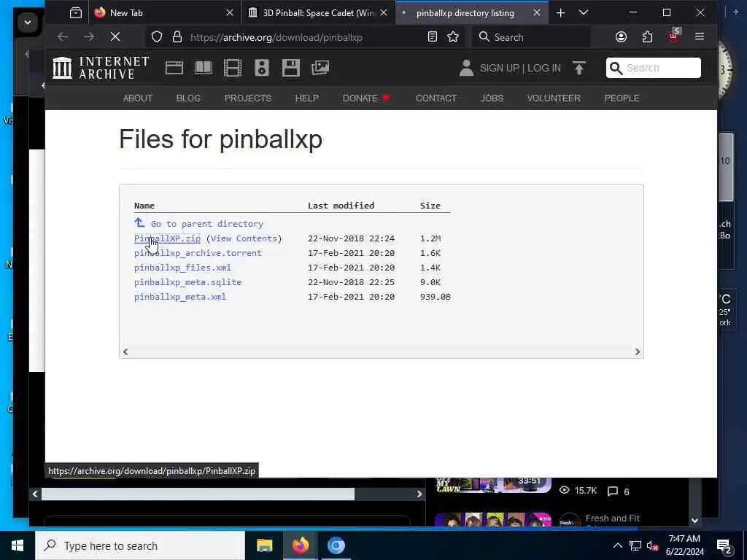Open the tracking protection shield icon
Screen dimensions: 747x560
157,36
